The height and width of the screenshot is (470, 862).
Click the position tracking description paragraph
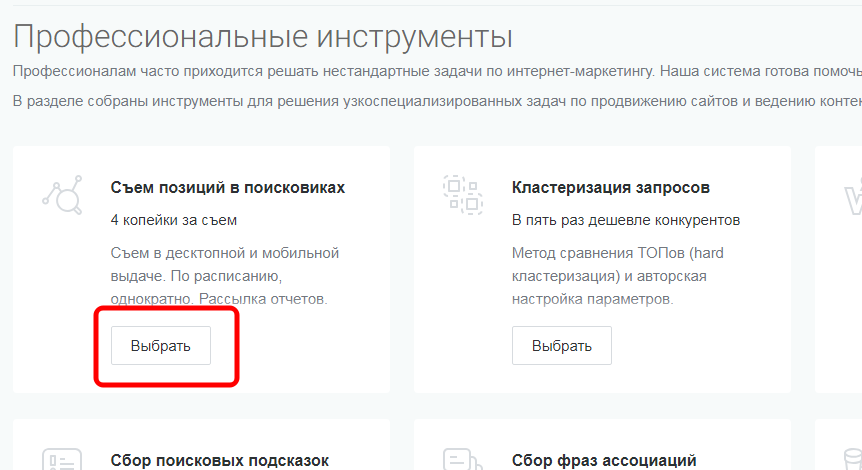225,276
